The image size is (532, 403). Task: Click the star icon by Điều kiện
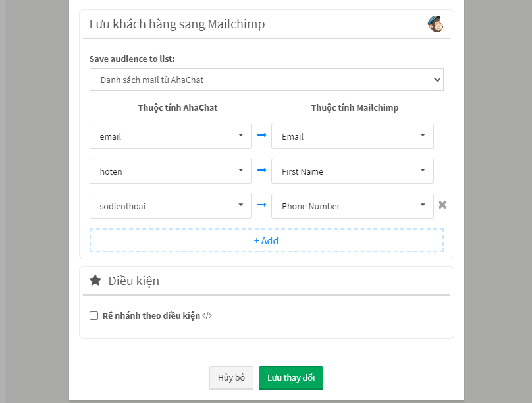point(95,281)
